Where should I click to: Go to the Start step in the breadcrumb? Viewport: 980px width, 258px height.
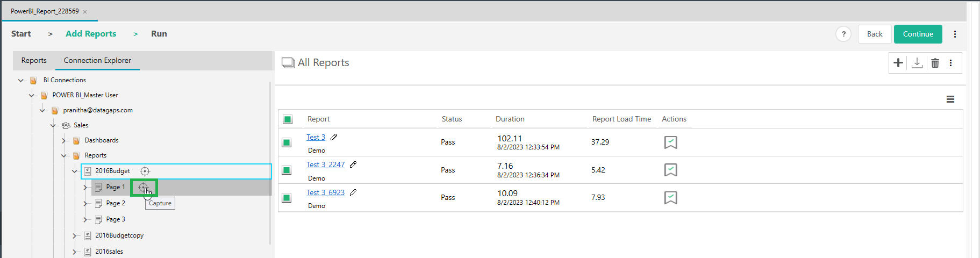pos(21,34)
